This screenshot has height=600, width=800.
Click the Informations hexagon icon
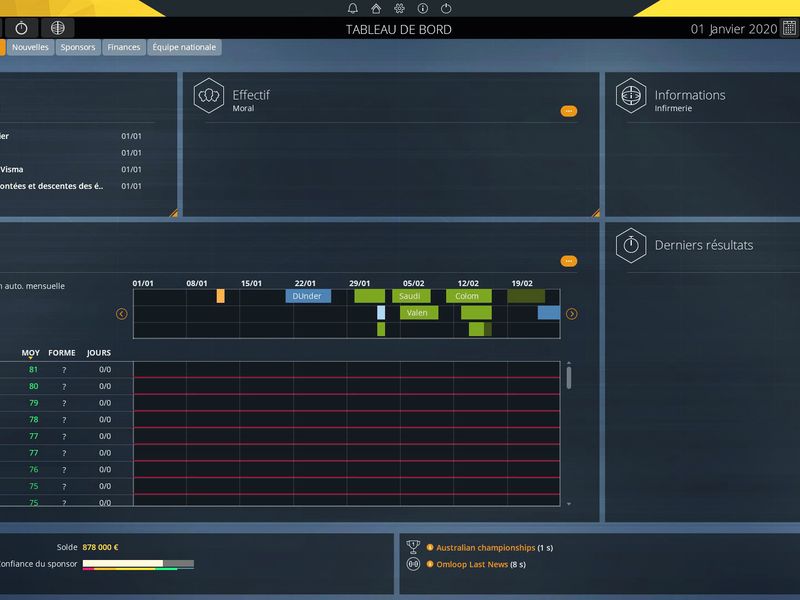tap(631, 95)
